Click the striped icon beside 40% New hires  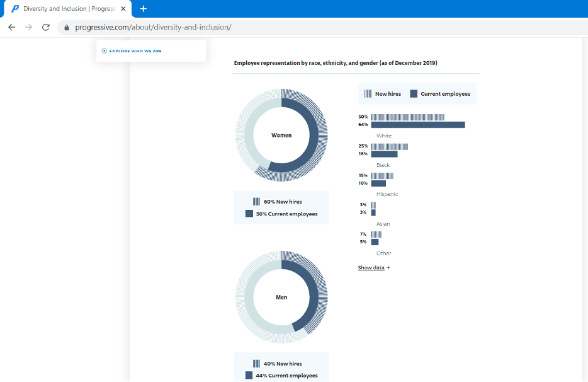[256, 364]
